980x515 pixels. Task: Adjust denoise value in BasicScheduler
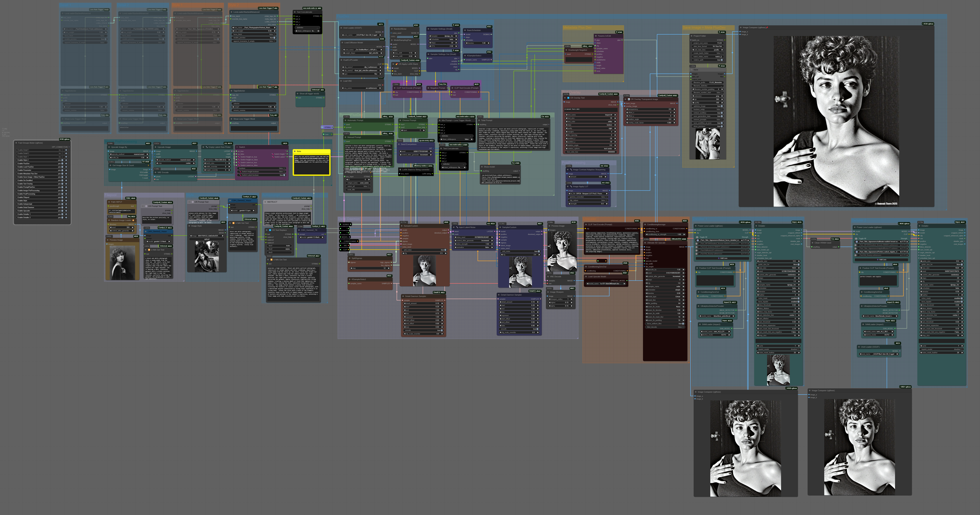click(478, 43)
